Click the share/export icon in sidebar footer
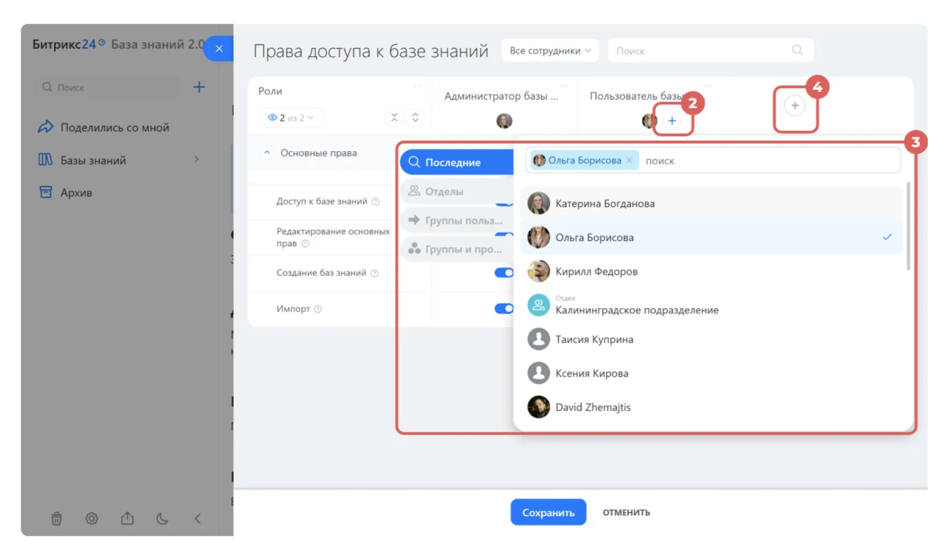947x560 pixels. pos(127,518)
